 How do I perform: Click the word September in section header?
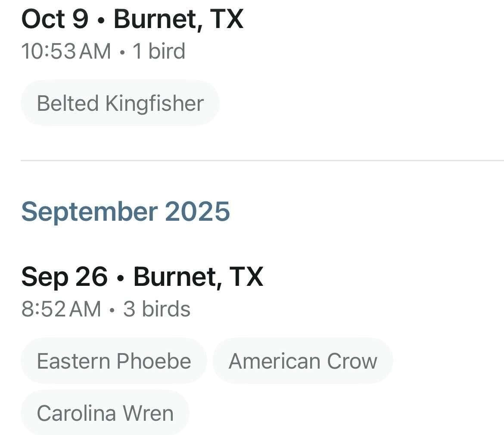pos(89,212)
